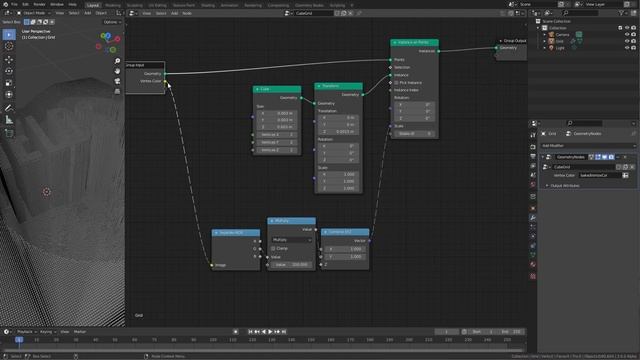Open the Add menu in node editor
This screenshot has height=360, width=640.
point(174,13)
